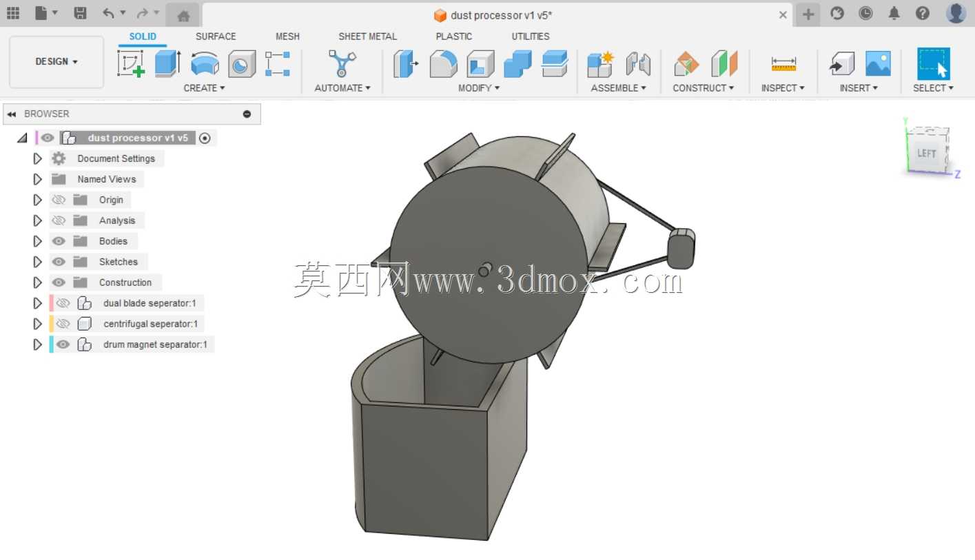Select the Press Pull tool
The width and height of the screenshot is (975, 560).
(x=407, y=64)
